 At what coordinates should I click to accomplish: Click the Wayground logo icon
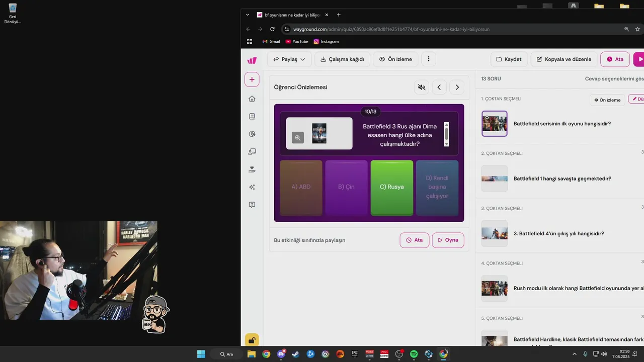252,60
